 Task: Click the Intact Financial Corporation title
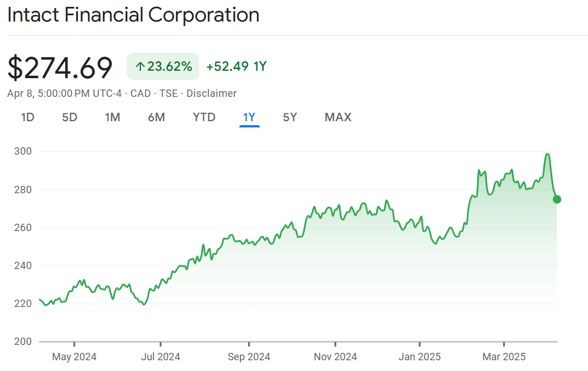133,15
